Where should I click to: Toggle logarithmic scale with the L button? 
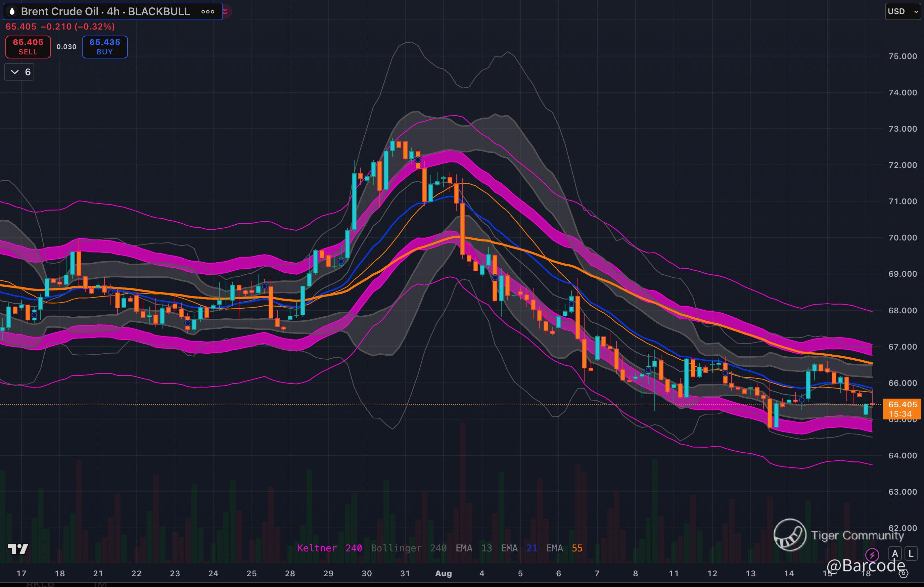point(911,554)
